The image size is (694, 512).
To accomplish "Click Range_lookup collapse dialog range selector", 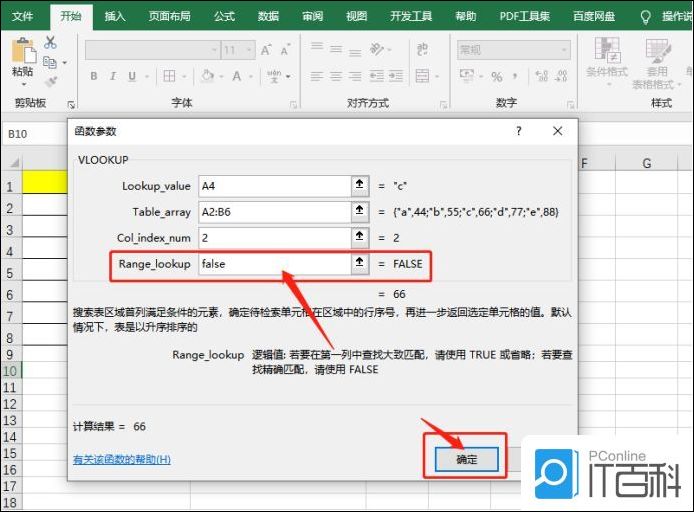I will tap(360, 264).
